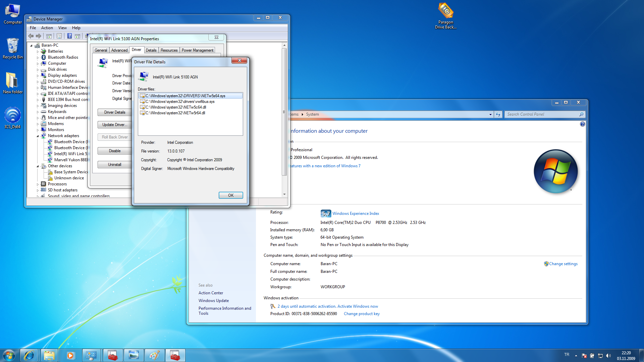This screenshot has width=644, height=362.
Task: Open the Action menu in Device Manager
Action: [47, 28]
